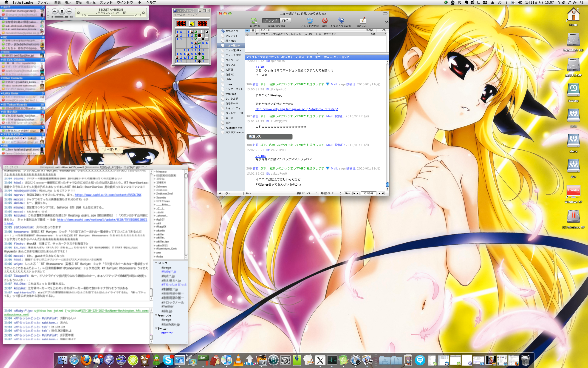Click the red delete icon (削除)

tap(325, 21)
